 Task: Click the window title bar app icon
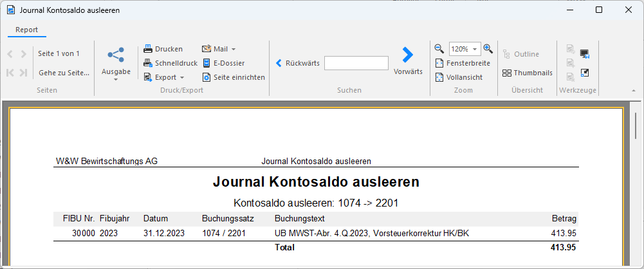coord(12,10)
